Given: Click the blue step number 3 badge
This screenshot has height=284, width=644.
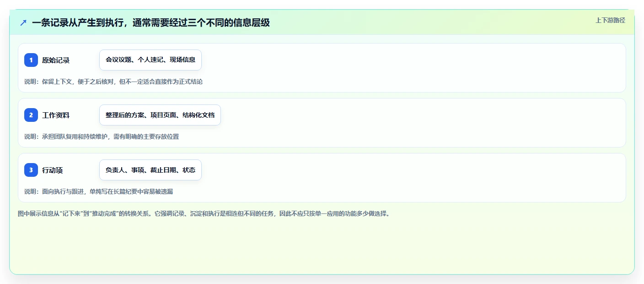Looking at the screenshot, I should (x=31, y=170).
